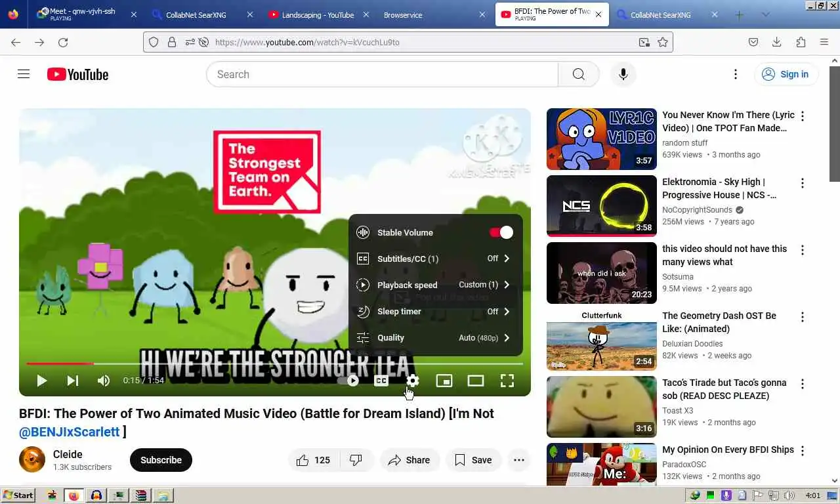
Task: Open the miniplayer icon
Action: pos(444,381)
